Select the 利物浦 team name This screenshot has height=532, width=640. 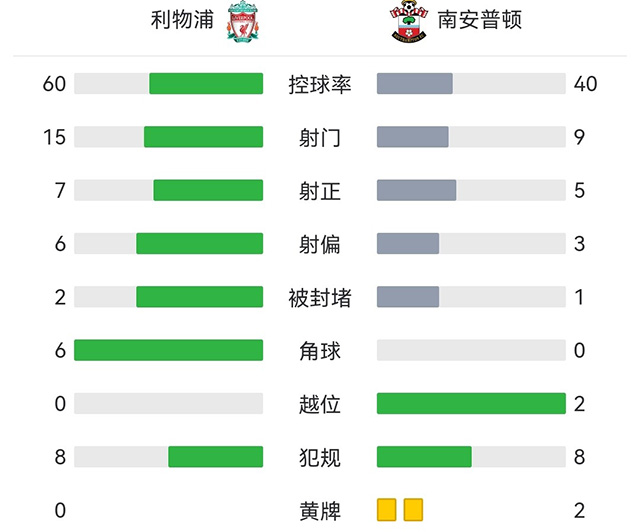(x=182, y=20)
